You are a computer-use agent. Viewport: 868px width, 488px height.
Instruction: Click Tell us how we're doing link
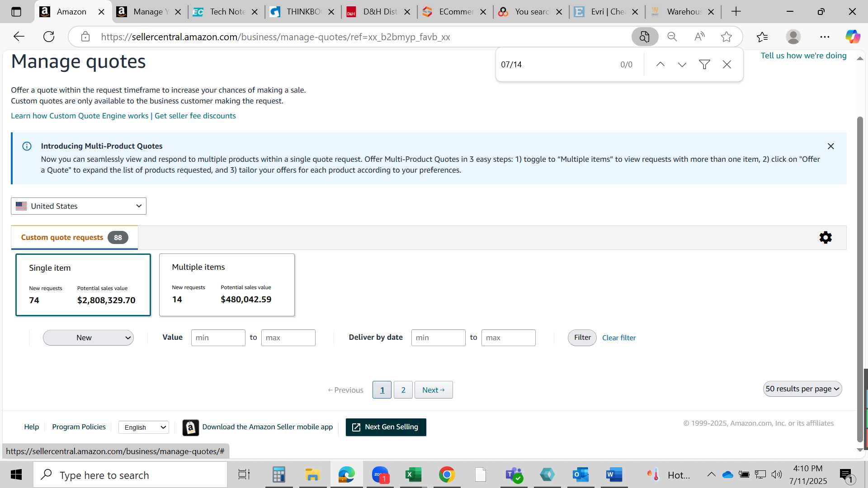point(803,56)
